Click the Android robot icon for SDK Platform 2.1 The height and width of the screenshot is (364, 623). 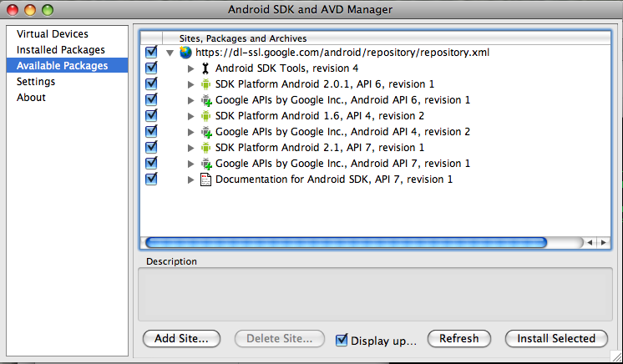pyautogui.click(x=205, y=148)
